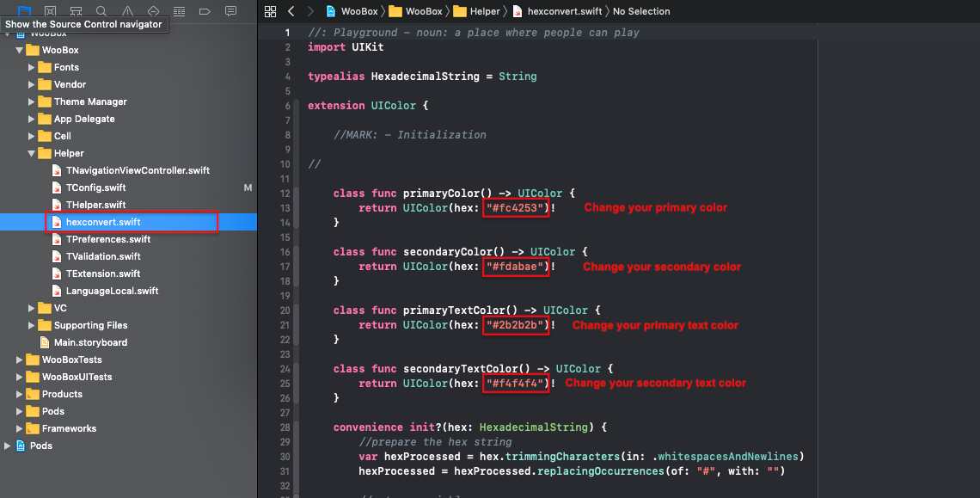Click line number 13 in gutter
The height and width of the screenshot is (498, 980).
(285, 207)
